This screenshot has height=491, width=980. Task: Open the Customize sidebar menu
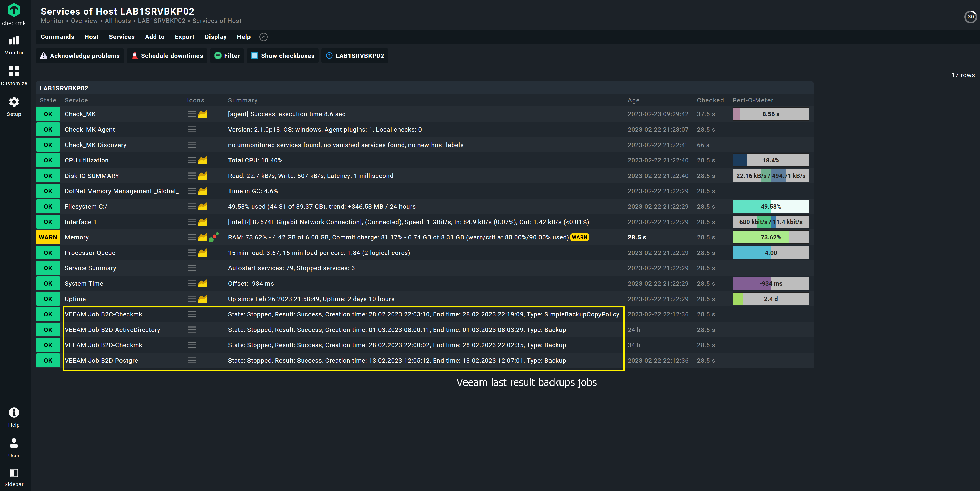[x=14, y=76]
